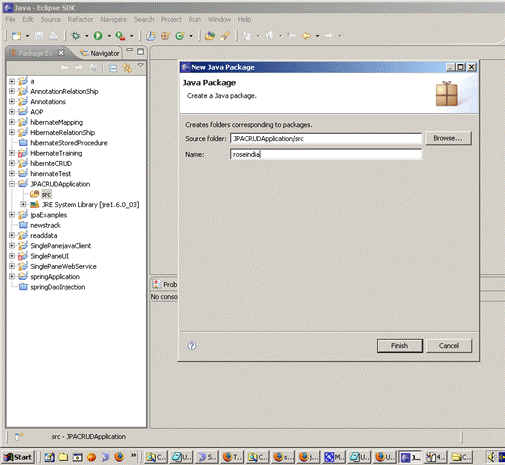The width and height of the screenshot is (505, 465).
Task: Open the Navigate menu
Action: point(113,19)
